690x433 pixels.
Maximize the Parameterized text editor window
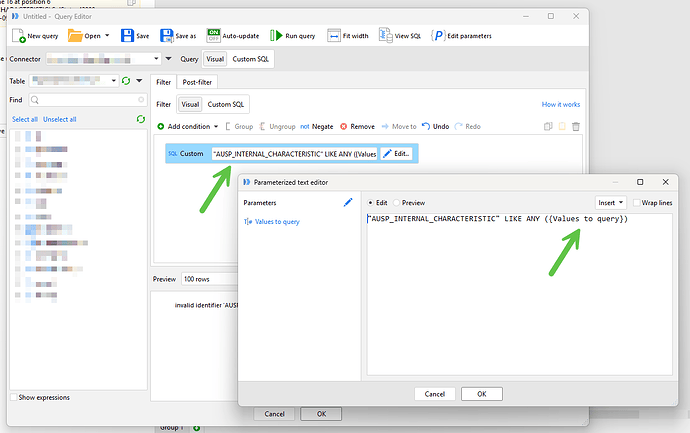pyautogui.click(x=640, y=182)
